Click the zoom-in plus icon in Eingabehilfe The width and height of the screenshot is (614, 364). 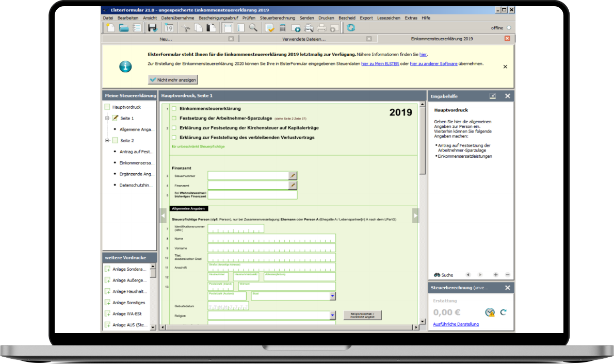(x=496, y=275)
